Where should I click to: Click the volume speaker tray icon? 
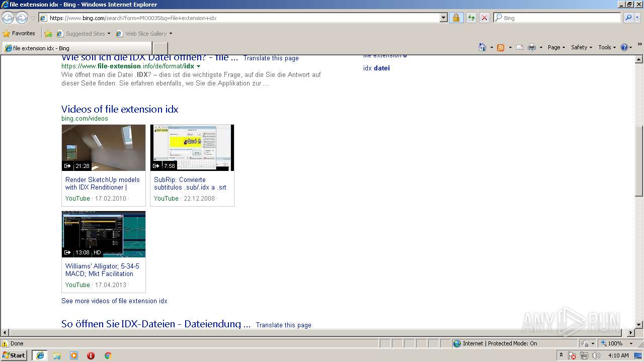tap(596, 355)
